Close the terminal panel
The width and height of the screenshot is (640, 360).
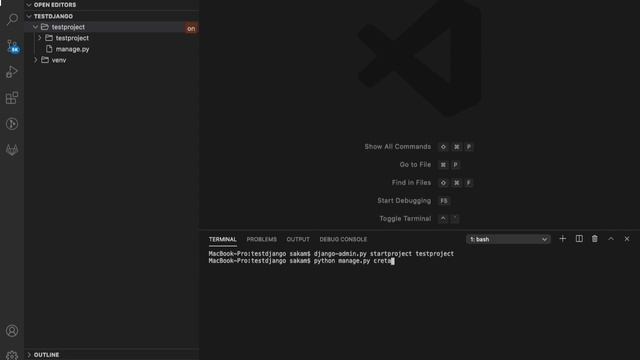627,239
